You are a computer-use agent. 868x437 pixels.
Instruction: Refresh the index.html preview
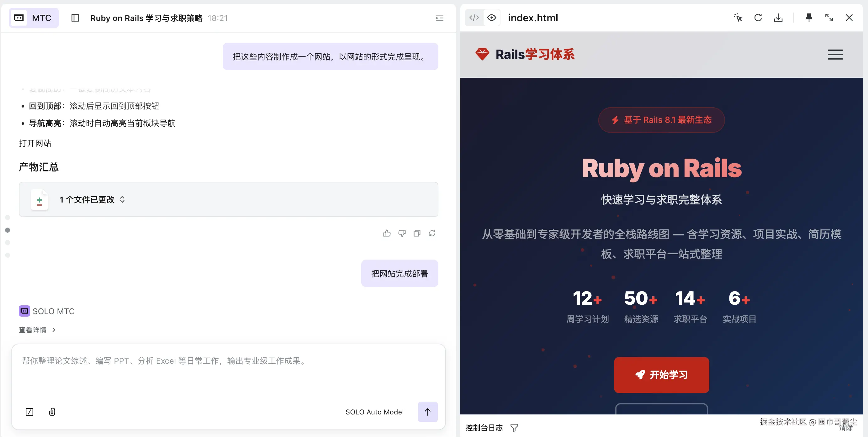pos(758,18)
